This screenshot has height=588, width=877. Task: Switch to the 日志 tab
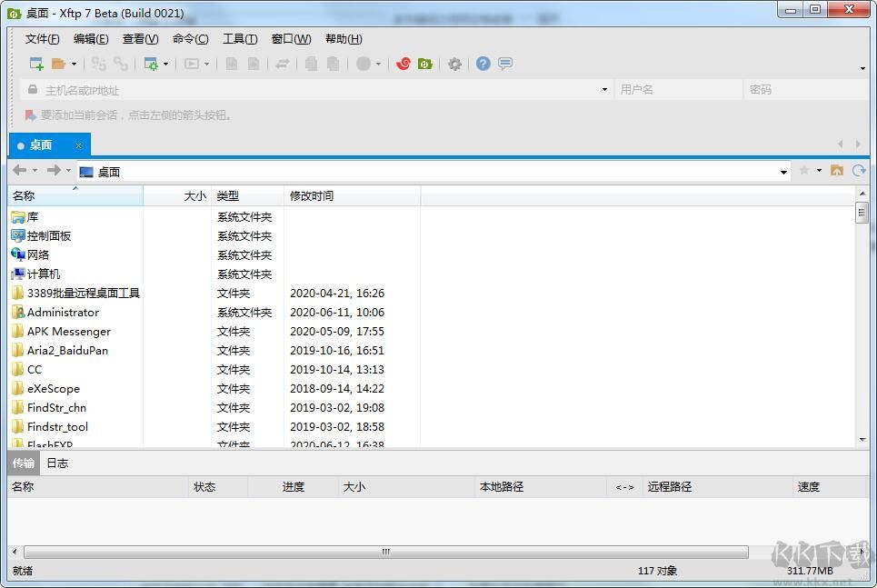[57, 463]
